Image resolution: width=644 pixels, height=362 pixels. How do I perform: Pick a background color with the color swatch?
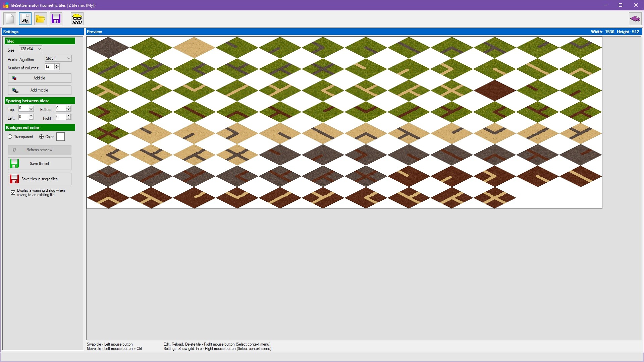[60, 136]
